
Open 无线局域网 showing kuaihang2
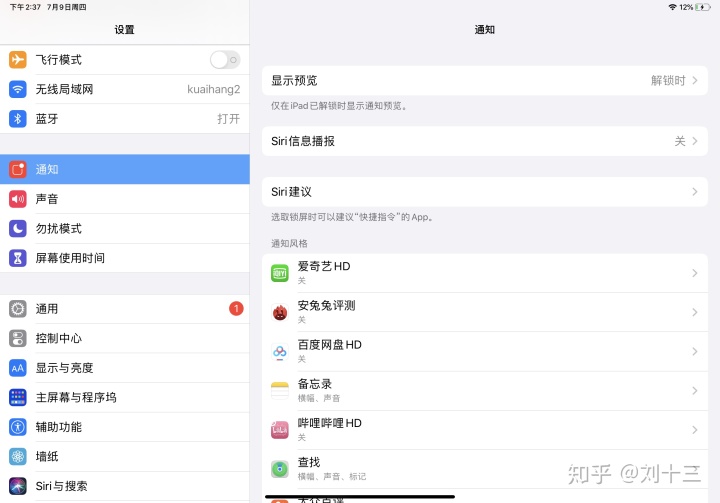(124, 89)
